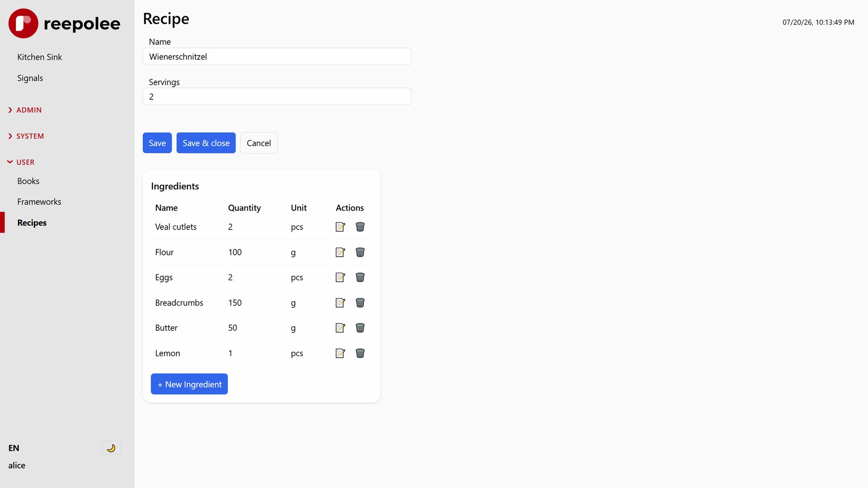Viewport: 868px width, 488px height.
Task: Open Kitchen Sink page
Action: (x=40, y=57)
